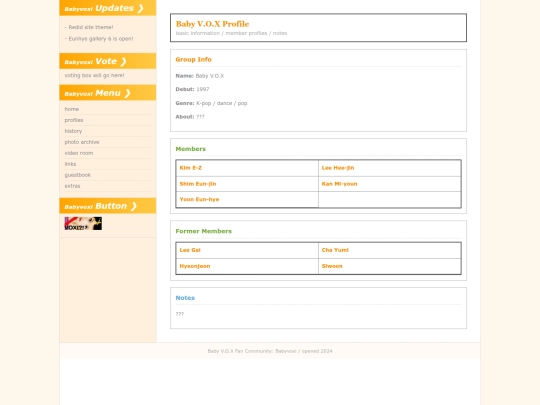This screenshot has width=540, height=405.
Task: Open the history page link
Action: (73, 131)
